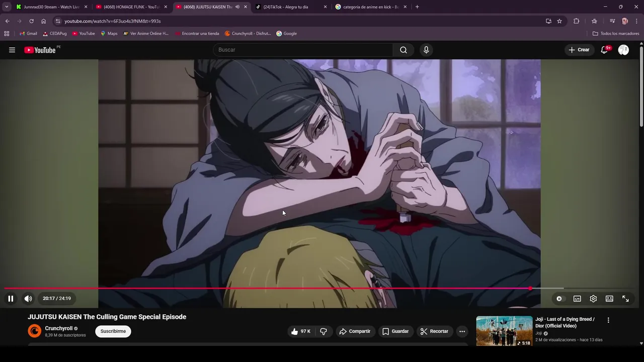
Task: Click the search magnifier button
Action: tap(404, 50)
